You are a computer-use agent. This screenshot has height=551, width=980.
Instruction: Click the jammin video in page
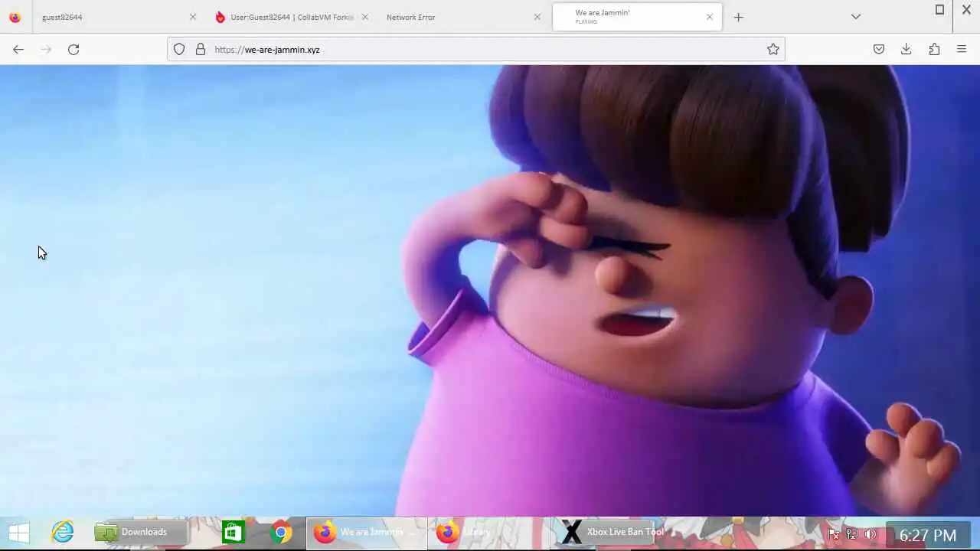pyautogui.click(x=490, y=291)
